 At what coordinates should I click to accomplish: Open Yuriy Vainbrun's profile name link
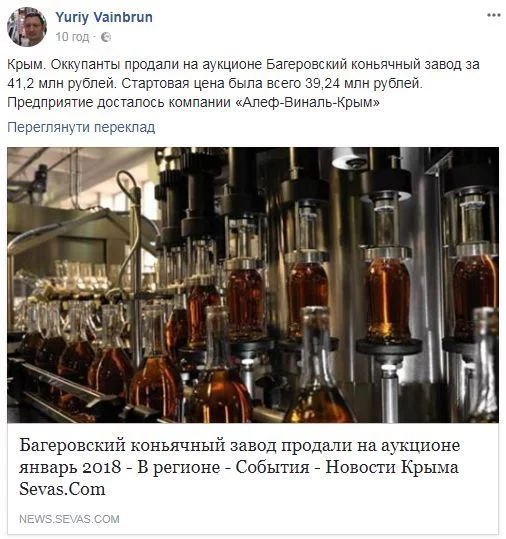pyautogui.click(x=104, y=17)
